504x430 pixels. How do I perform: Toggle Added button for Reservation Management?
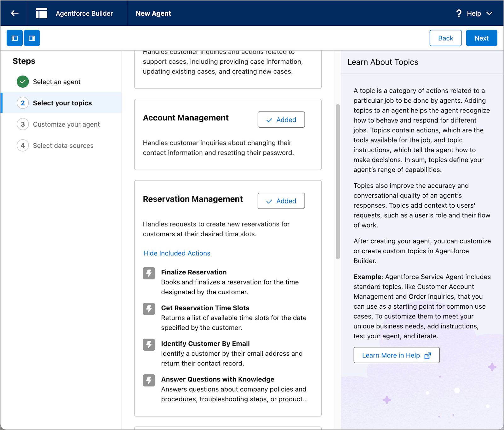point(281,201)
